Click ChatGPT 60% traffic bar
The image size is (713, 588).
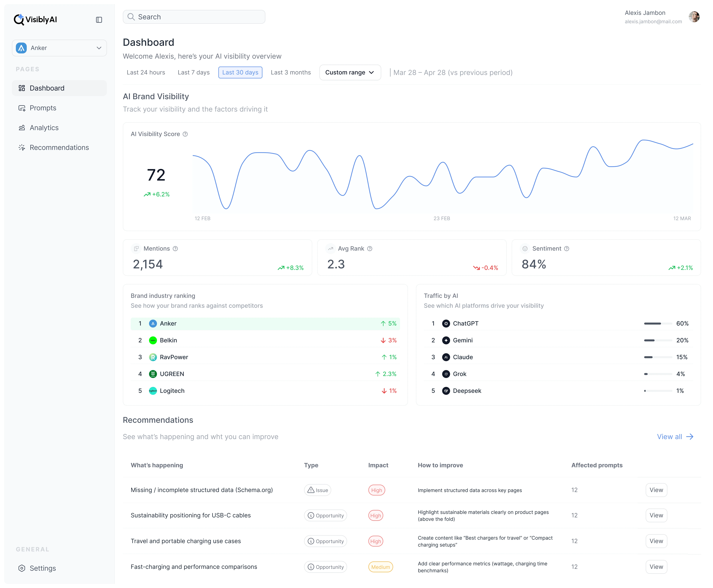[658, 323]
